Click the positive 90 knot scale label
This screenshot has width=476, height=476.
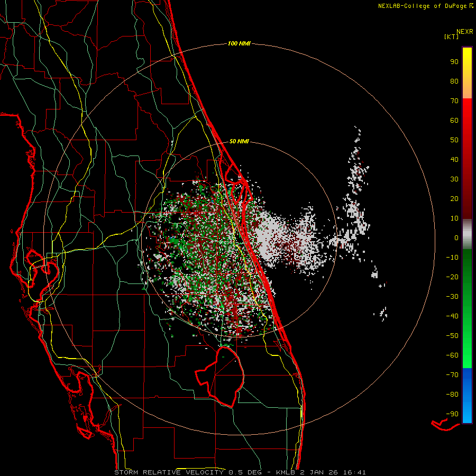pyautogui.click(x=454, y=62)
